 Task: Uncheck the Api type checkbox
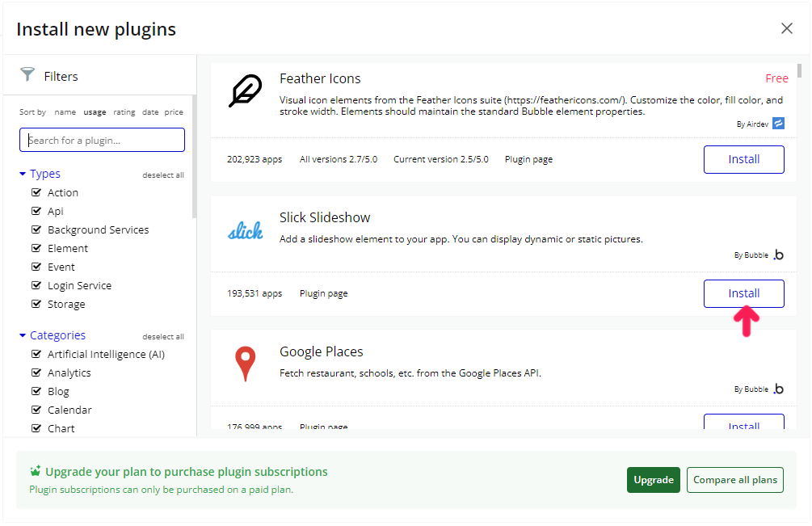[36, 211]
